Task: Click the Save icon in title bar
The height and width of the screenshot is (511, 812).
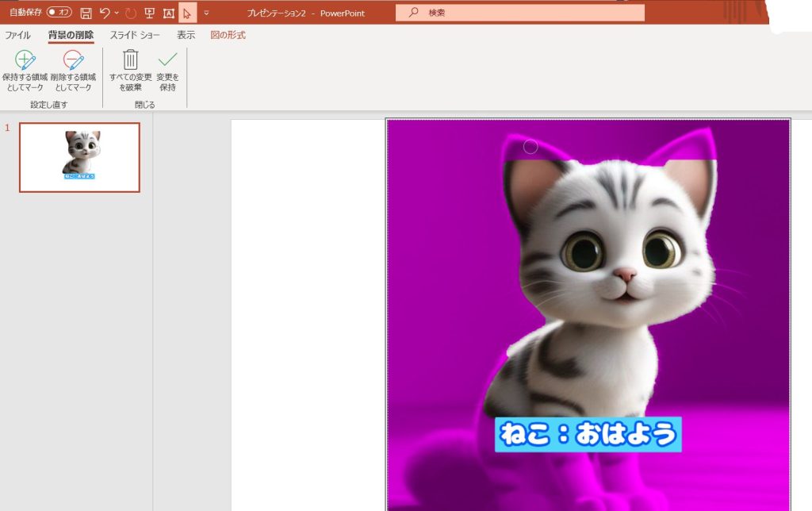Action: pos(86,13)
